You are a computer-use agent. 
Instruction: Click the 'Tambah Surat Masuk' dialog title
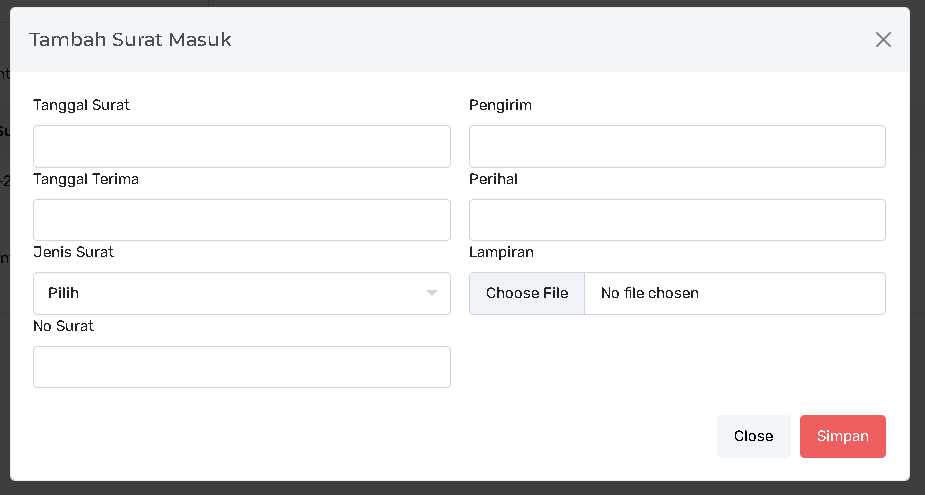[131, 40]
